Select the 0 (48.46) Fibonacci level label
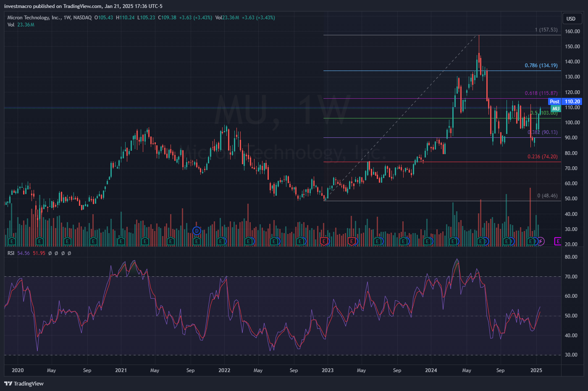Screen dimensions: 588x391 pos(547,196)
